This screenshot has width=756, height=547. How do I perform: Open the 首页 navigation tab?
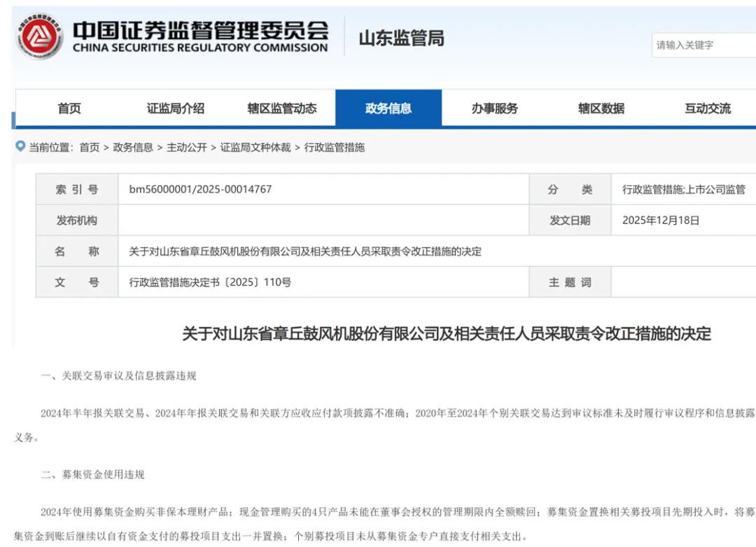(x=69, y=108)
